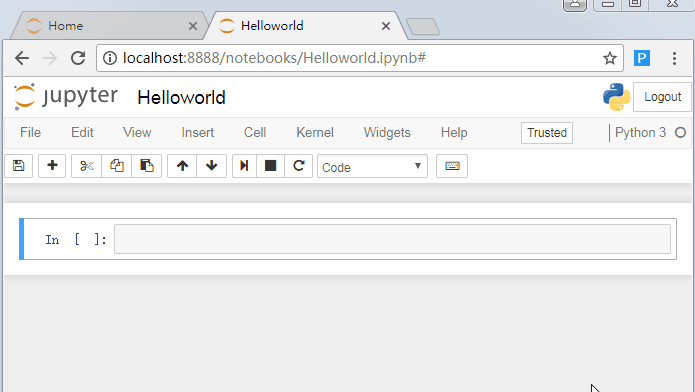Open the Widgets menu
The width and height of the screenshot is (695, 392).
387,133
